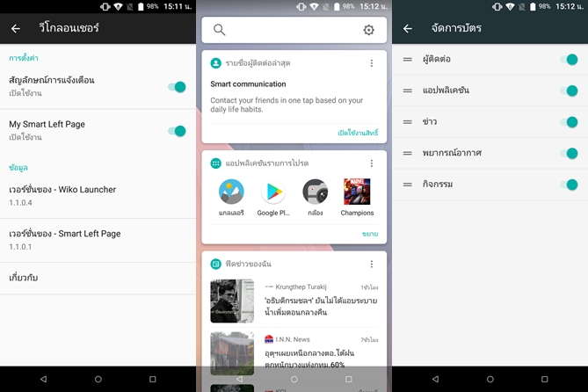
Task: Toggle the สัญลักษณ์การแจ้งเตือน notification badge switch
Action: tap(177, 86)
